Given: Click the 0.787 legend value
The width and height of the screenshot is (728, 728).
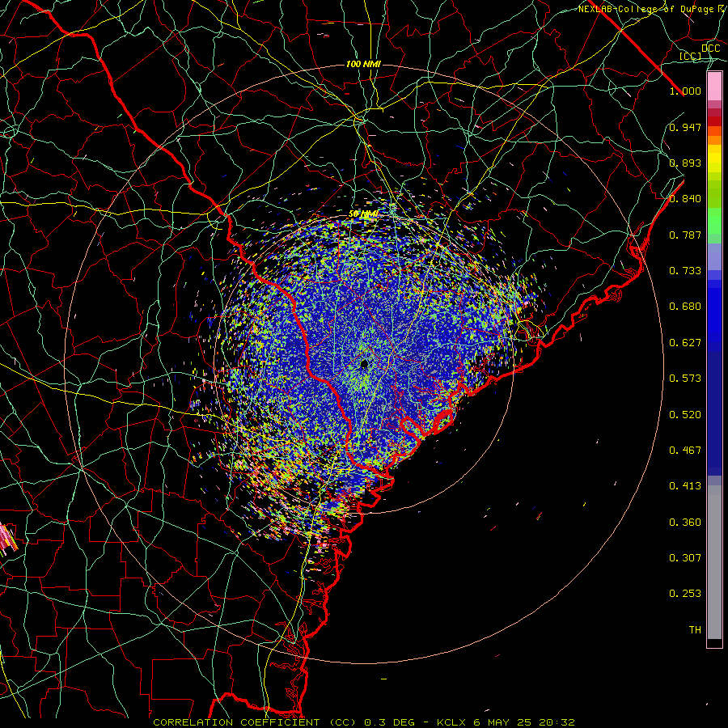Looking at the screenshot, I should pos(685,235).
